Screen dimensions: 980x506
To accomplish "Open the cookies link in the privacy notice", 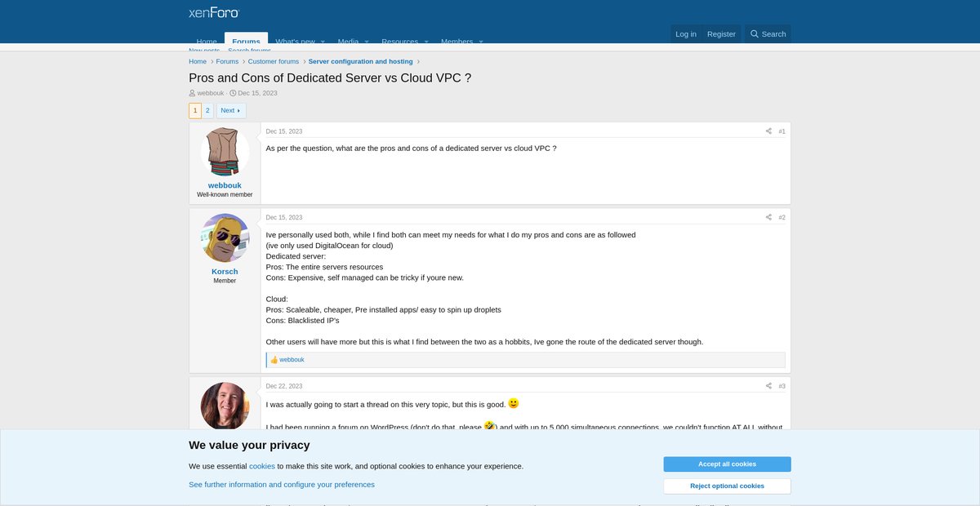I will tap(262, 466).
